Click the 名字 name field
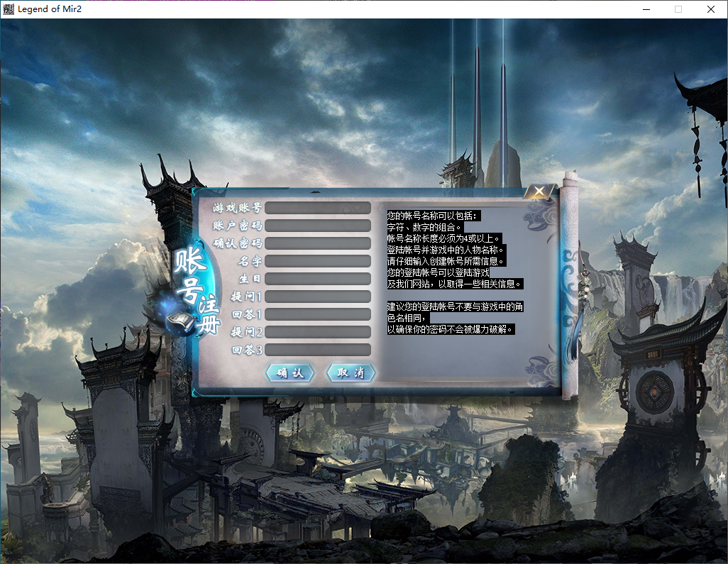 [x=318, y=261]
